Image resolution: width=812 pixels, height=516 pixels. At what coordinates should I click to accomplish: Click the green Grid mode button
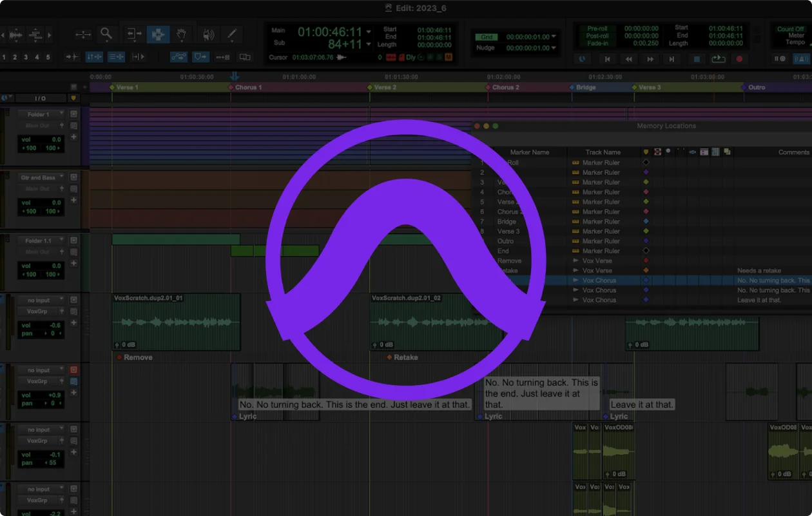pos(487,37)
